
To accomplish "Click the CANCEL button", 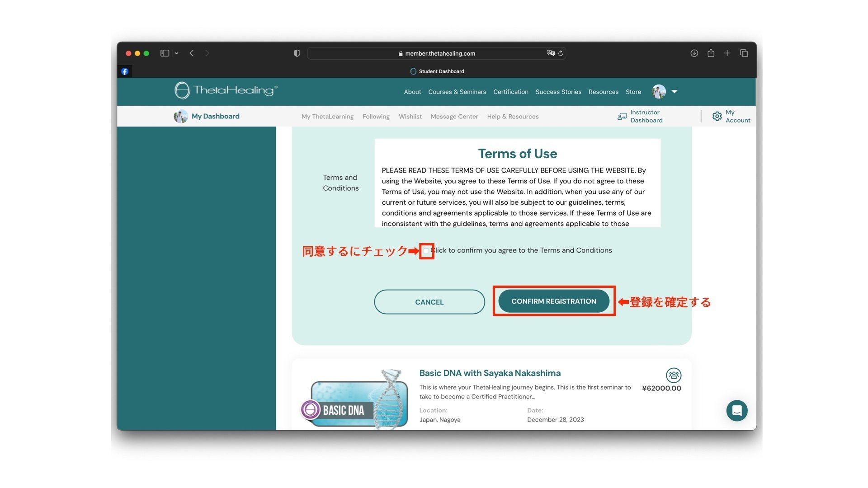I will coord(429,302).
